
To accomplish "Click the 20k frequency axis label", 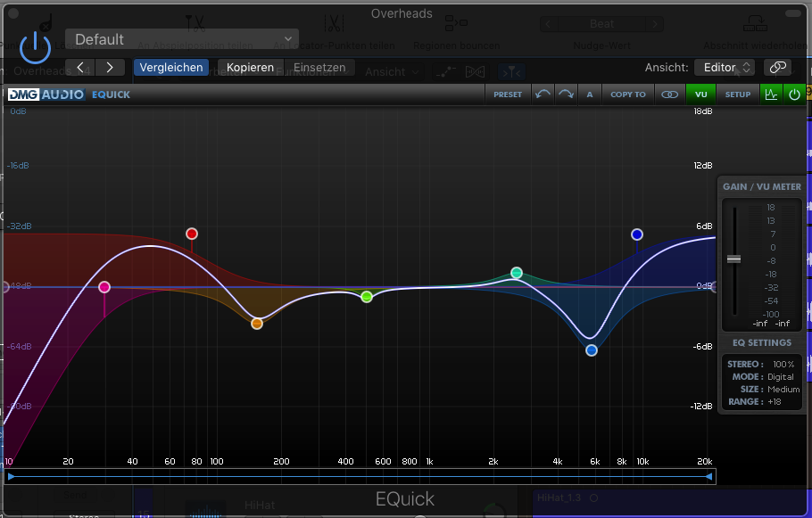I will [x=705, y=462].
